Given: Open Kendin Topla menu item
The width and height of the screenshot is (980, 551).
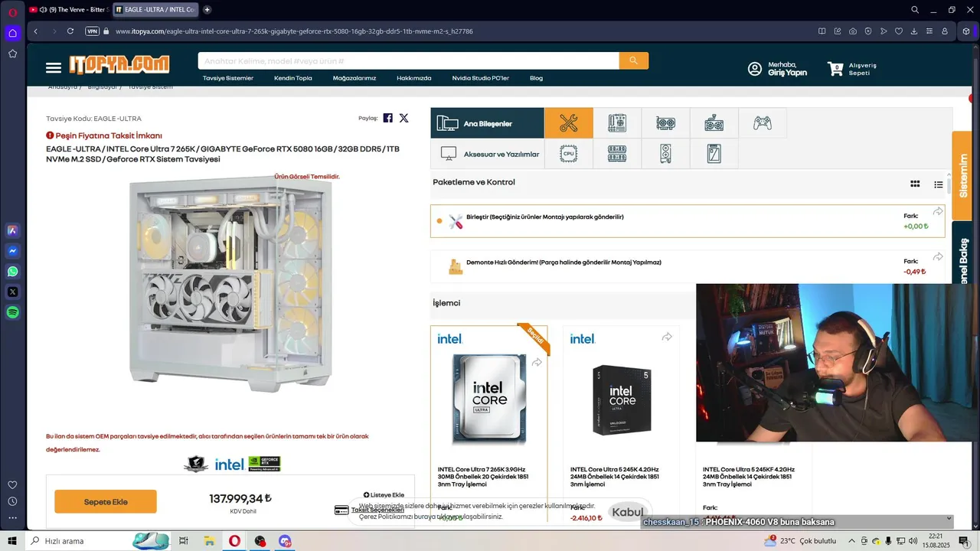Looking at the screenshot, I should 293,78.
